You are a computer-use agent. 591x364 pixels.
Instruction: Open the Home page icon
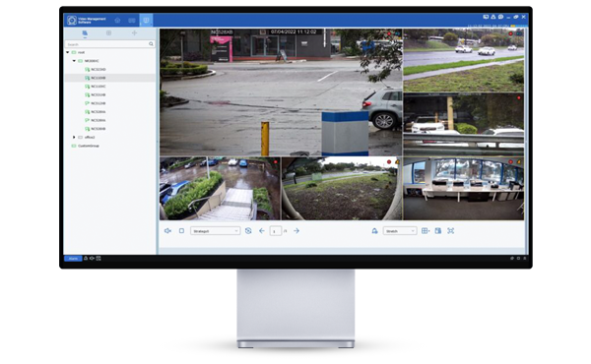coord(117,21)
